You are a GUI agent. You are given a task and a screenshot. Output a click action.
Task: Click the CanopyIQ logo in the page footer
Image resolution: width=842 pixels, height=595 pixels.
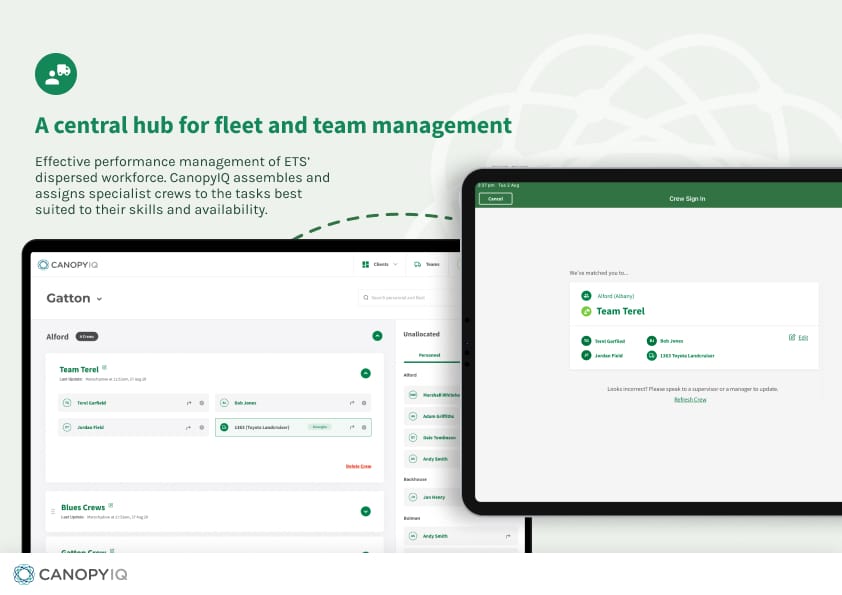click(x=70, y=575)
